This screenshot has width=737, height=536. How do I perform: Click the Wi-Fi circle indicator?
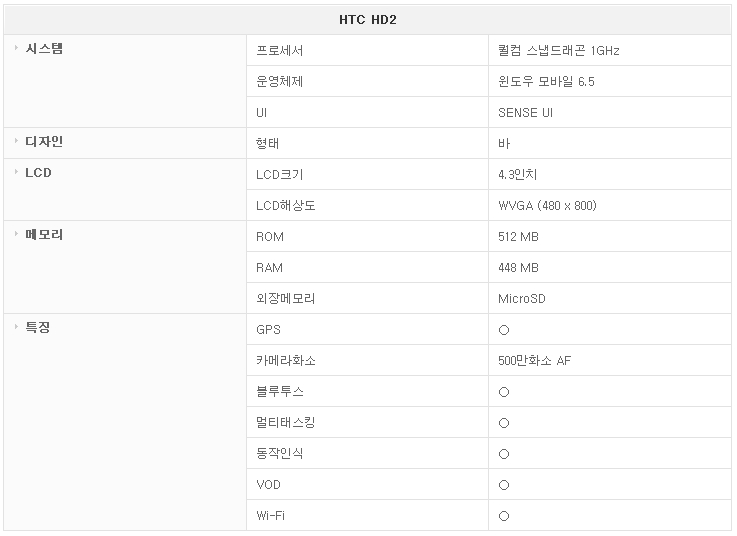coord(504,516)
